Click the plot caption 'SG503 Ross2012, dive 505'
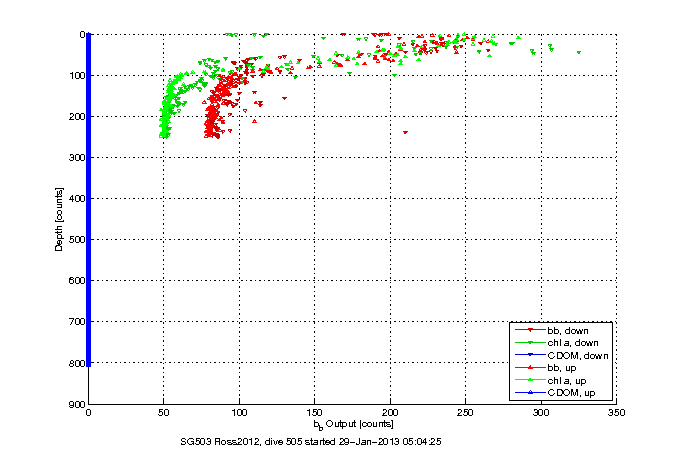 241,442
